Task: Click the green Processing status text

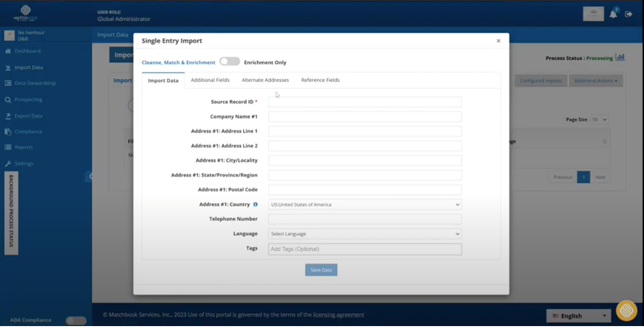Action: [x=600, y=58]
